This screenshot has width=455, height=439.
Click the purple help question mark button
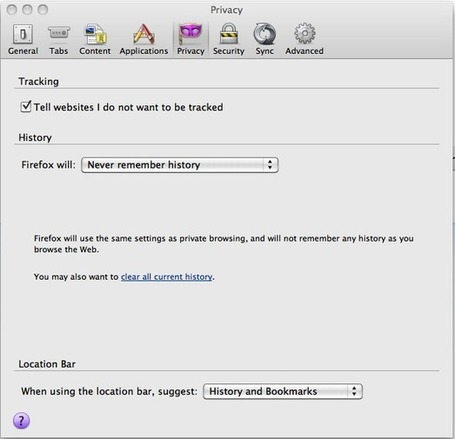coord(21,420)
